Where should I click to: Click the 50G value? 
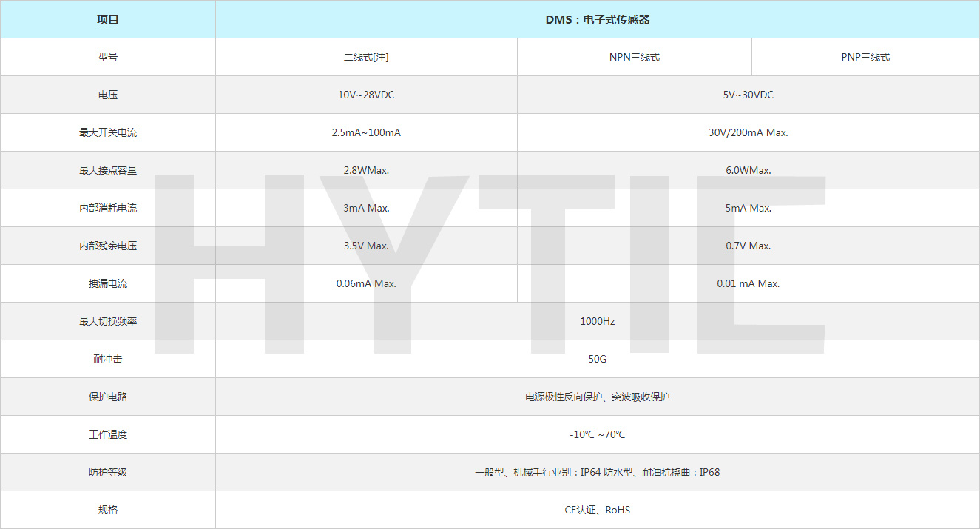pos(598,359)
